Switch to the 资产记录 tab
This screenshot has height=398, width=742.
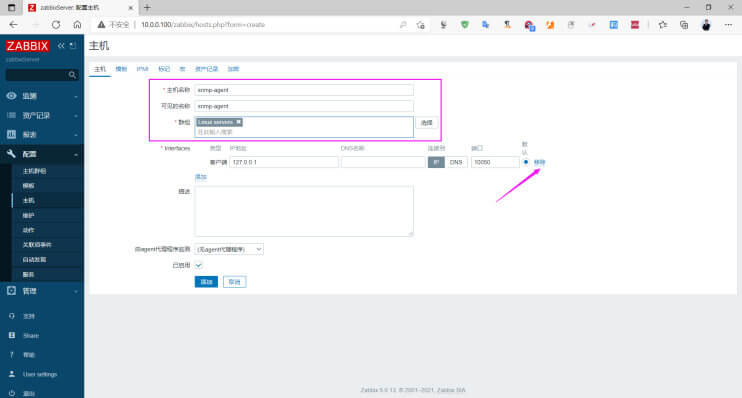pos(206,69)
